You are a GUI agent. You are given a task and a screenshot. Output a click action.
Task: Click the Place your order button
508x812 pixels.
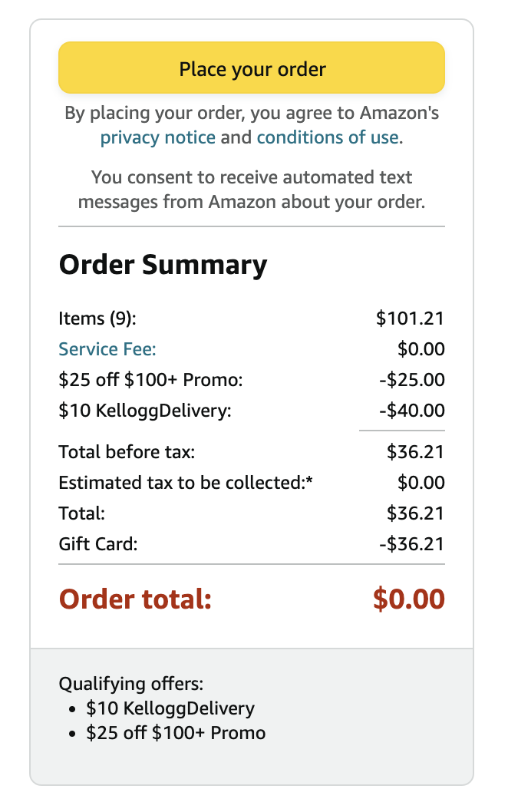[x=252, y=68]
